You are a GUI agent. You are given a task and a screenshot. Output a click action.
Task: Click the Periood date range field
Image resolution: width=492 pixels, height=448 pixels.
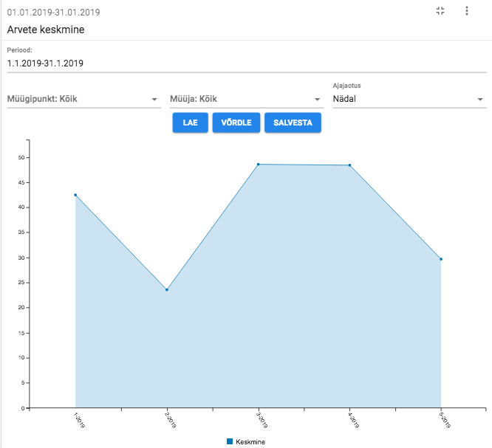[246, 63]
